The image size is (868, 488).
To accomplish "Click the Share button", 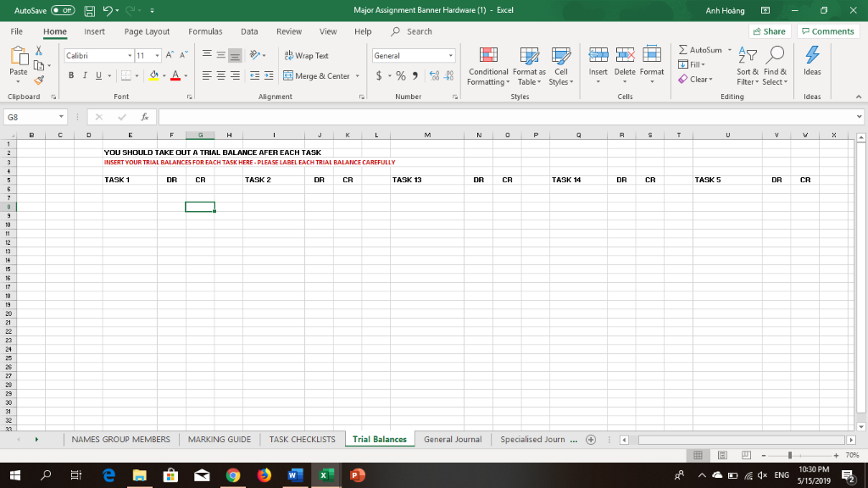I will (768, 30).
